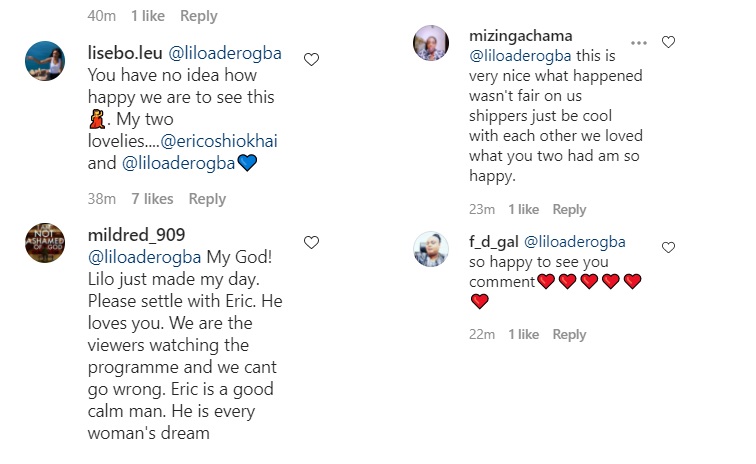
Task: Open the f_d_gal username link
Action: (492, 241)
